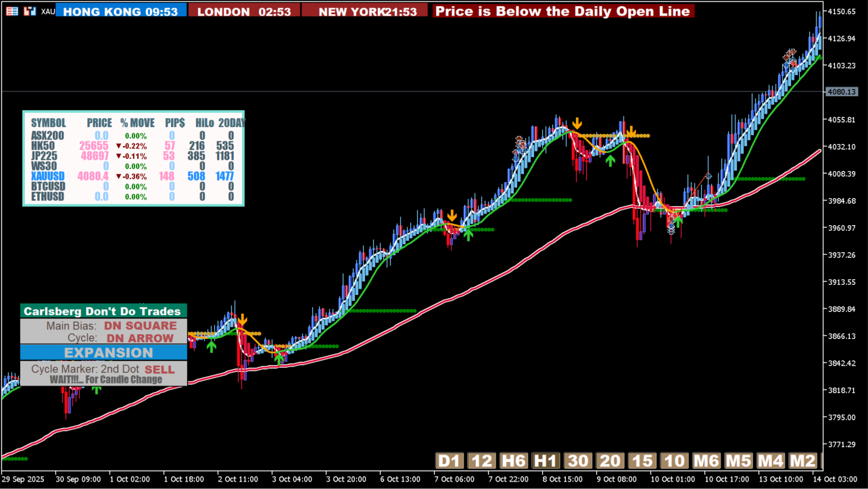Select the HK50 symbol row
Image resolution: width=868 pixels, height=489 pixels.
click(43, 145)
